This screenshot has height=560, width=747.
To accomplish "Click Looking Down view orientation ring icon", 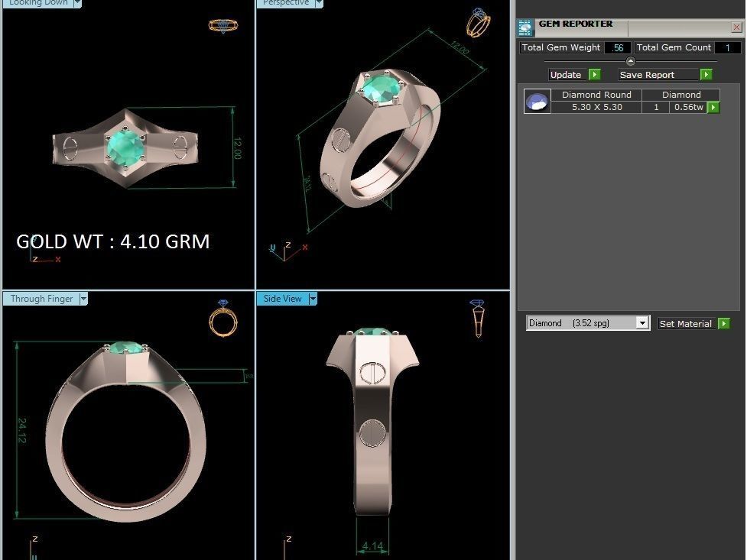I will [x=223, y=25].
